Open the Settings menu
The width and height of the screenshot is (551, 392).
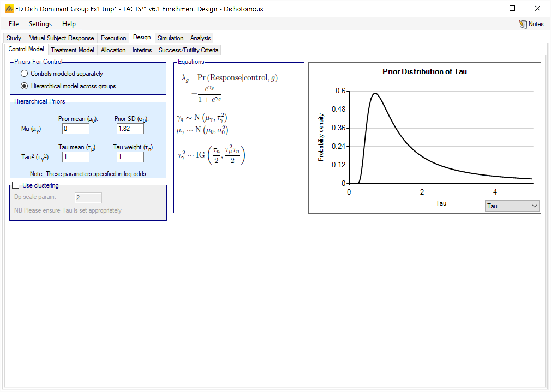pos(40,24)
